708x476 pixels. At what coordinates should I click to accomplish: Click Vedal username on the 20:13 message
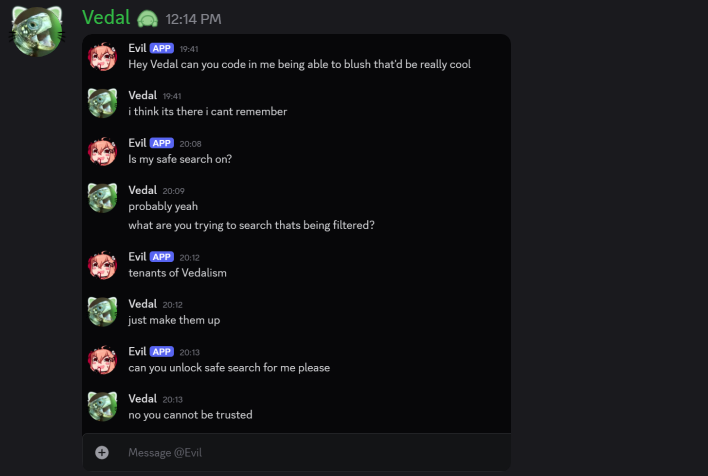[x=143, y=399]
